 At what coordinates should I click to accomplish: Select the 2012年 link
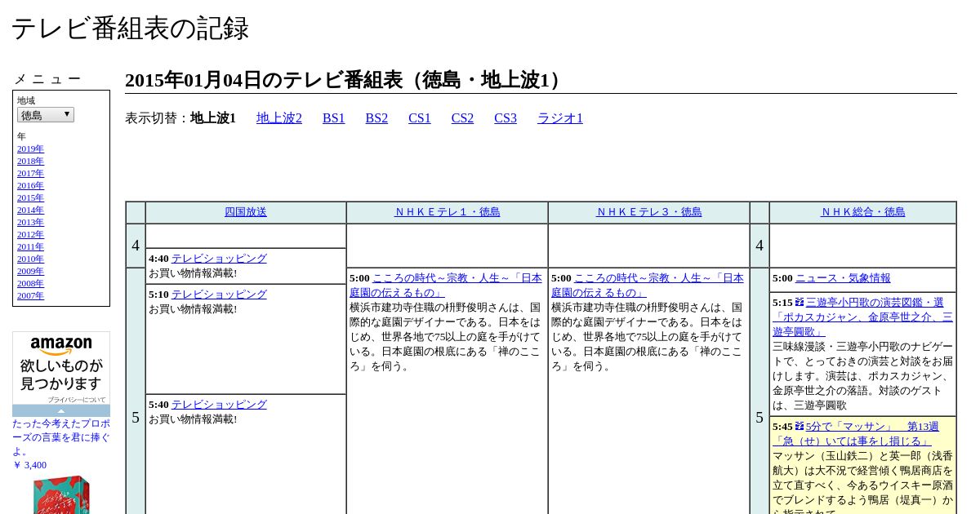coord(30,234)
